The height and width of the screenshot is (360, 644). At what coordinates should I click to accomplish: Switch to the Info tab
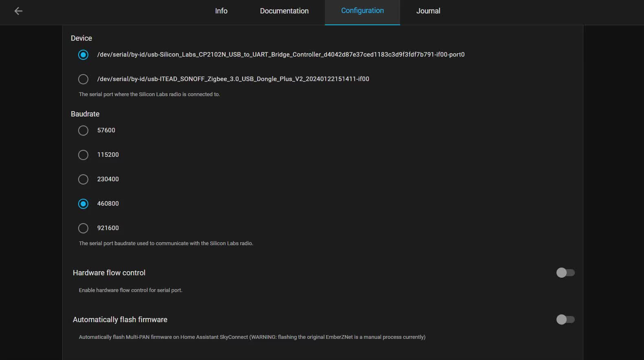pyautogui.click(x=221, y=11)
